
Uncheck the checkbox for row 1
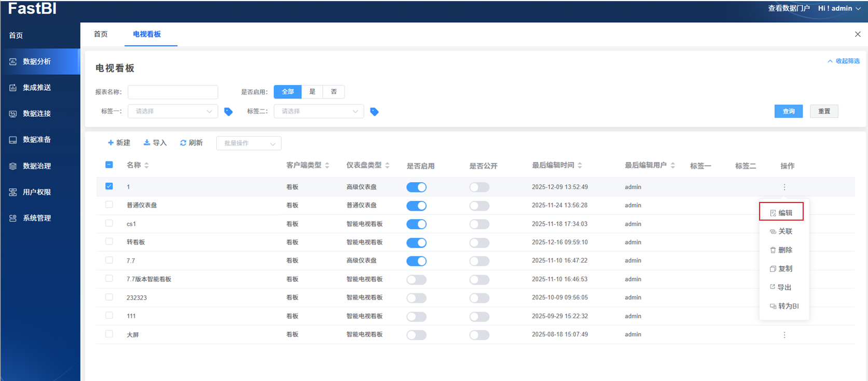(109, 186)
